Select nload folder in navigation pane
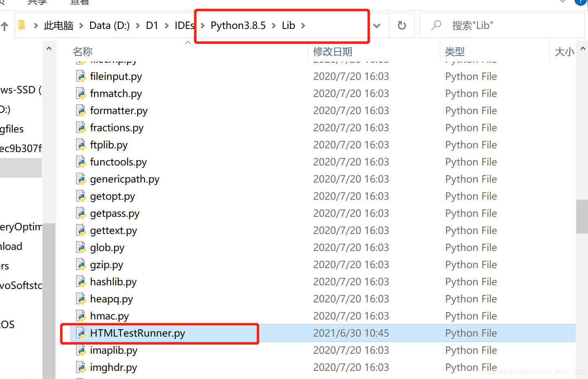Screen dimensions: 588x379 (11, 246)
